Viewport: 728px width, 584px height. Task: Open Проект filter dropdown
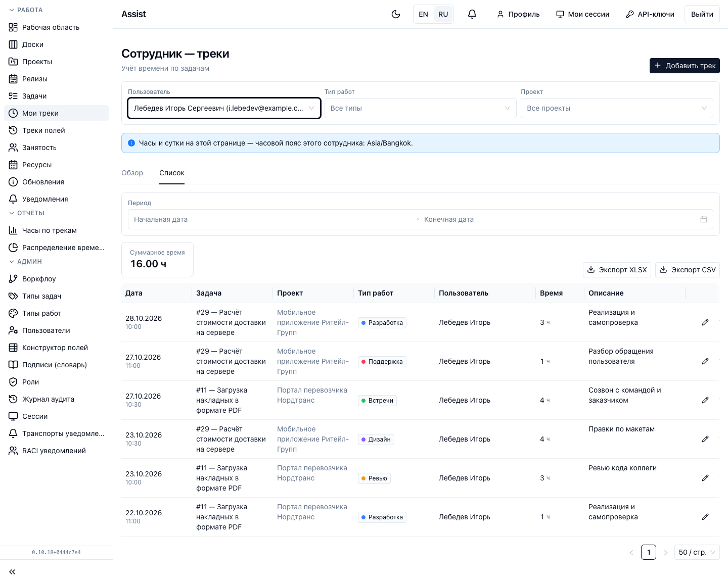[x=617, y=108]
